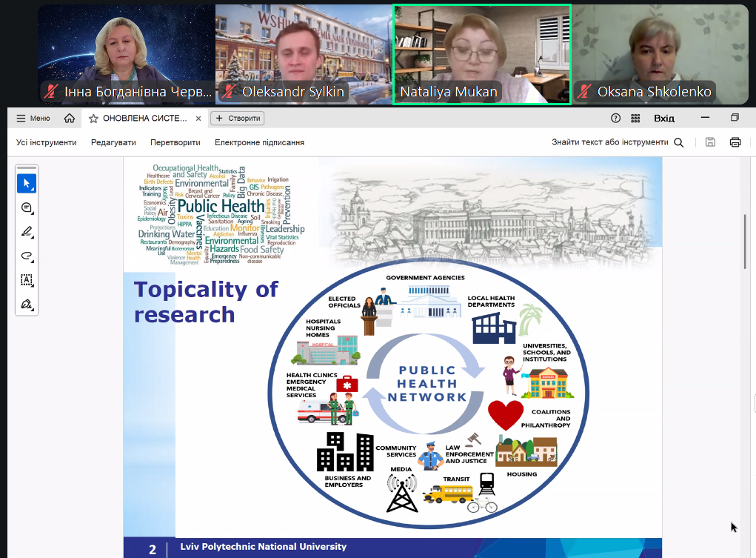Pick the highlighter pen tool

pyautogui.click(x=27, y=232)
